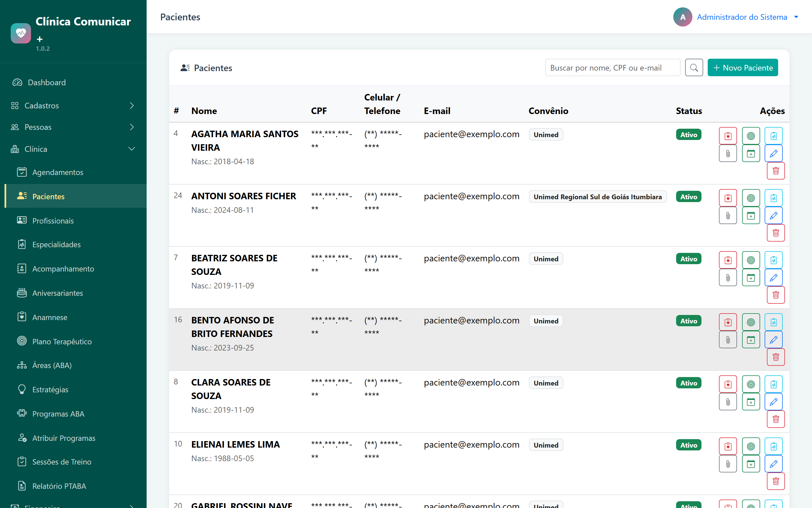Schedule appointment calendar icon for Agatha Maria
This screenshot has width=812, height=508.
(751, 154)
